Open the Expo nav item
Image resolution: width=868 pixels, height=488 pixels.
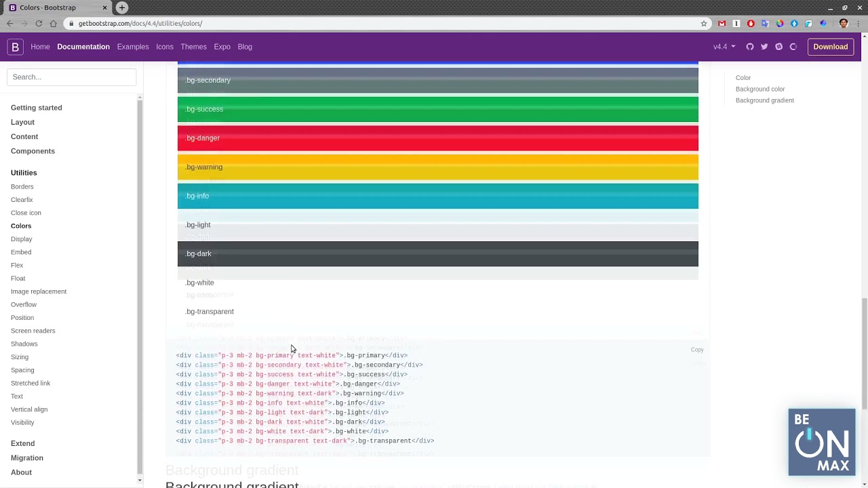tap(222, 47)
